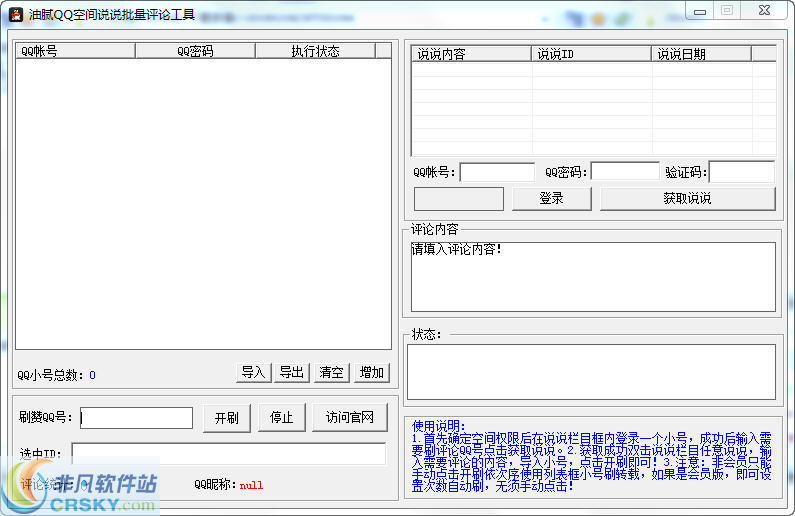This screenshot has height=516, width=795.
Task: Clear the account list with 清空
Action: click(331, 373)
